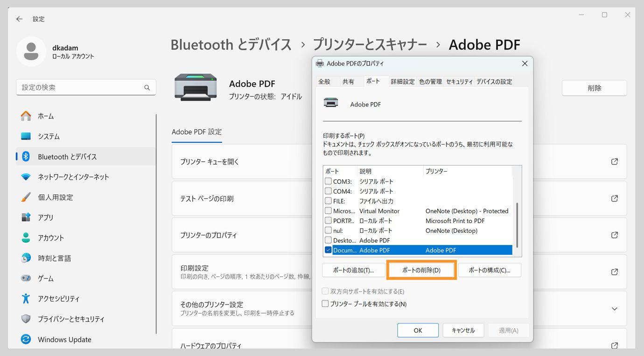Confirm with OK in the properties dialog
Viewport: 644px width, 356px height.
click(x=418, y=330)
